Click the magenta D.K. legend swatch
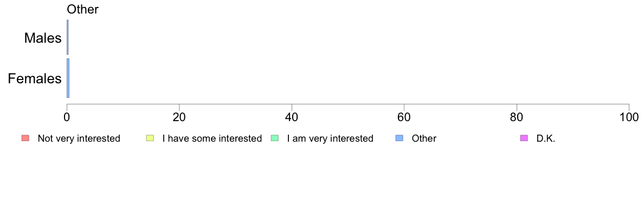644x199 pixels. 524,138
